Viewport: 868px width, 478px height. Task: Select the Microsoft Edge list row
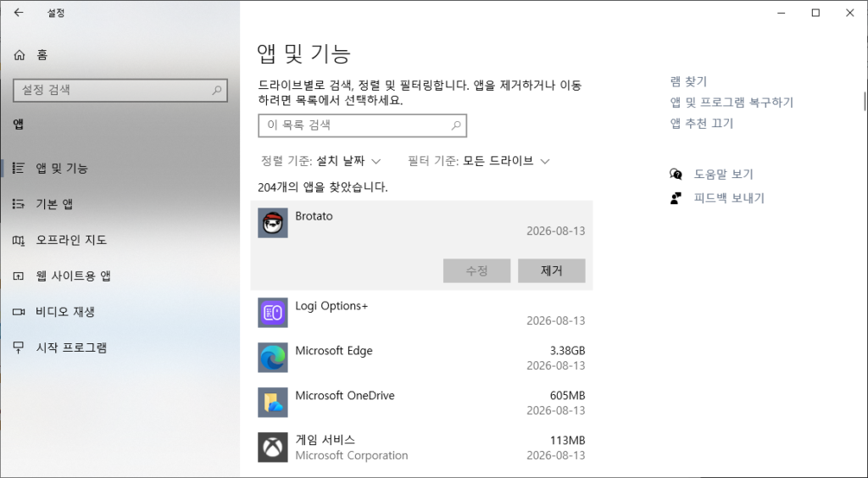click(x=421, y=358)
